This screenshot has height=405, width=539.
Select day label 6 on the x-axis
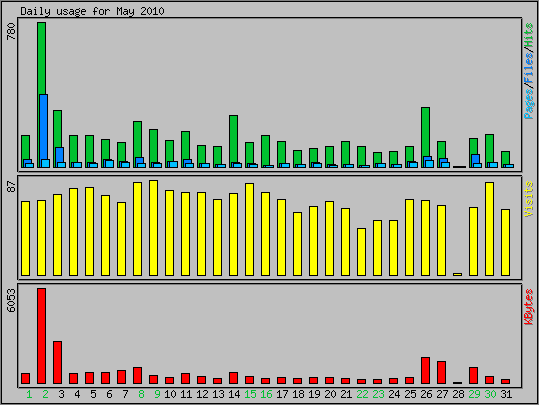coord(109,394)
